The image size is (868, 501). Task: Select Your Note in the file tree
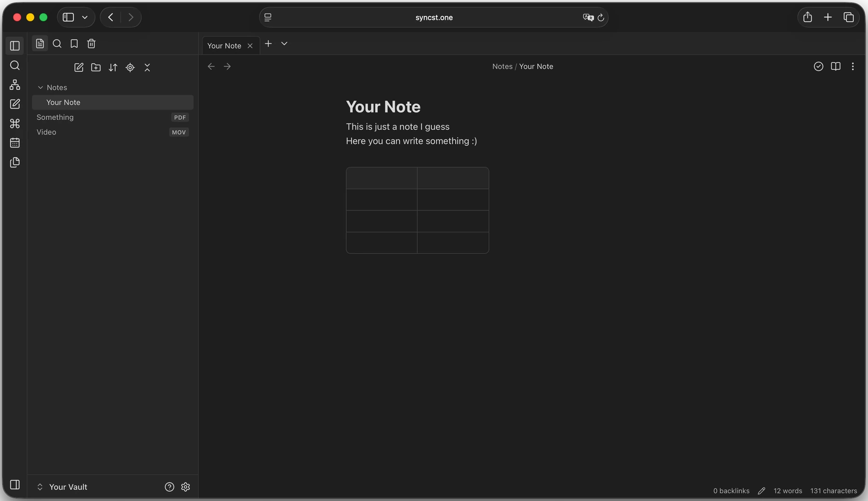(113, 102)
